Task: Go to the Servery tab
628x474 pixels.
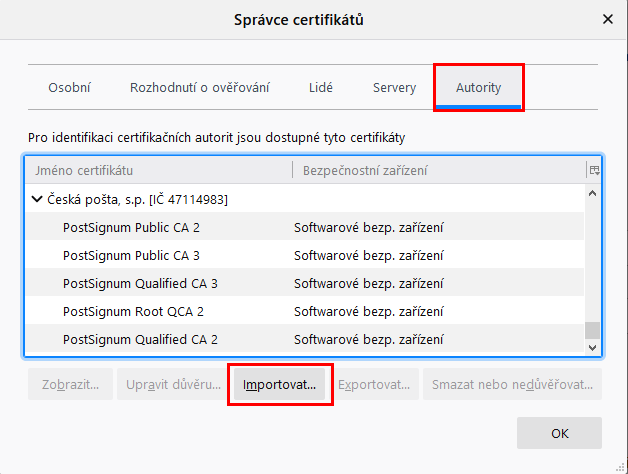Action: click(394, 88)
